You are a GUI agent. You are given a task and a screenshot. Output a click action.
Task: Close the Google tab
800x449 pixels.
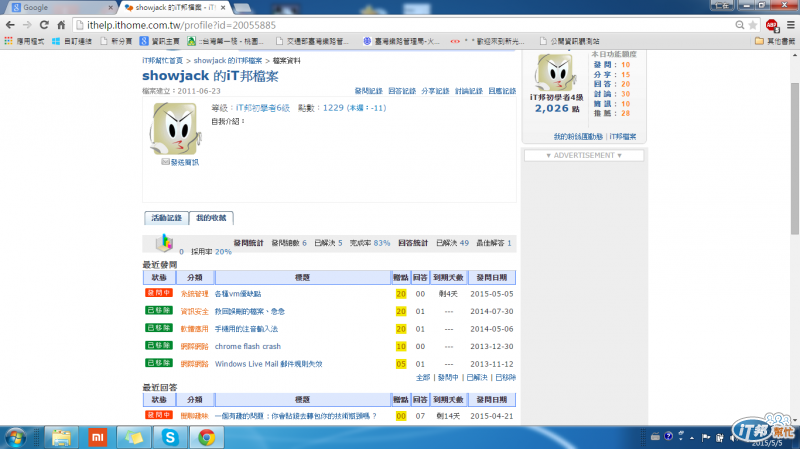coord(111,8)
